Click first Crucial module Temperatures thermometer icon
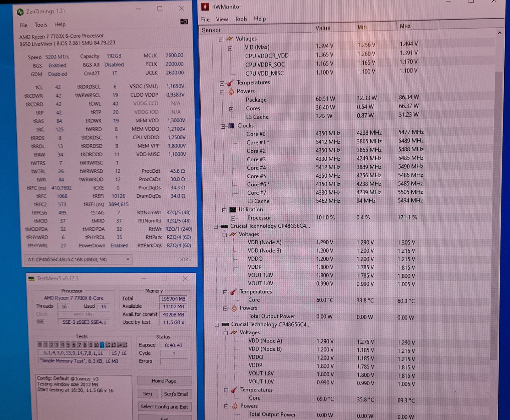 (x=233, y=292)
